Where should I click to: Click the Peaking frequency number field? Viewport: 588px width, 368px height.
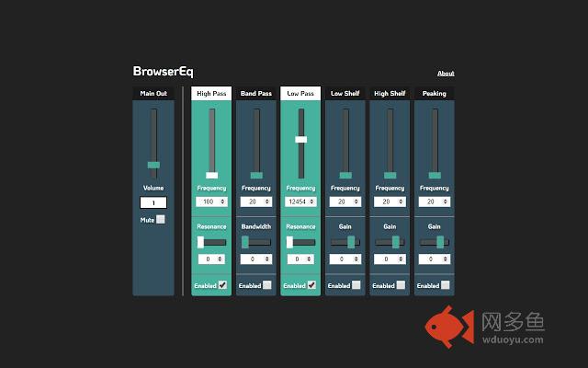pyautogui.click(x=435, y=201)
